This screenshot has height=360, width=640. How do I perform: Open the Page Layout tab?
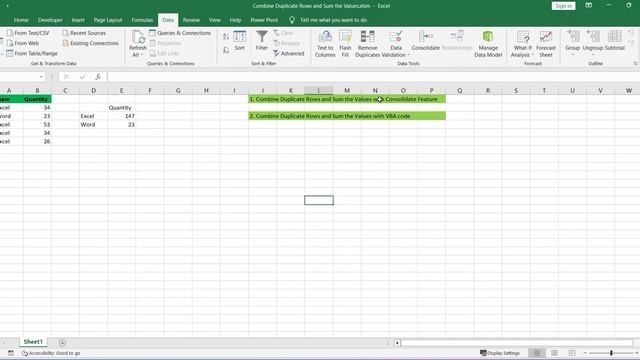coord(108,20)
